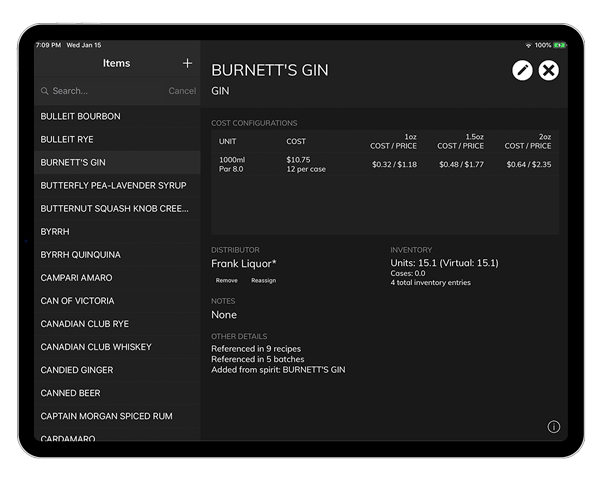Open the pencil edit icon
This screenshot has height=480, width=600.
(x=522, y=70)
